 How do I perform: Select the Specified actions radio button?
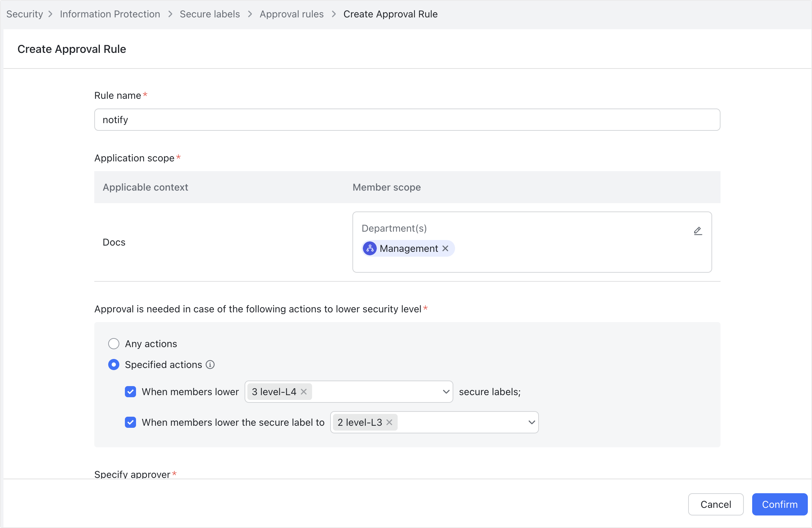point(113,365)
